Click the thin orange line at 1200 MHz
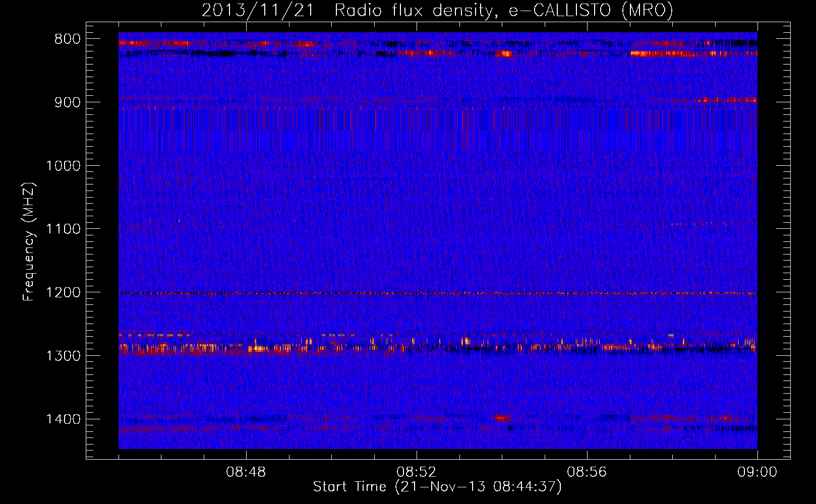The image size is (816, 504). 438,293
